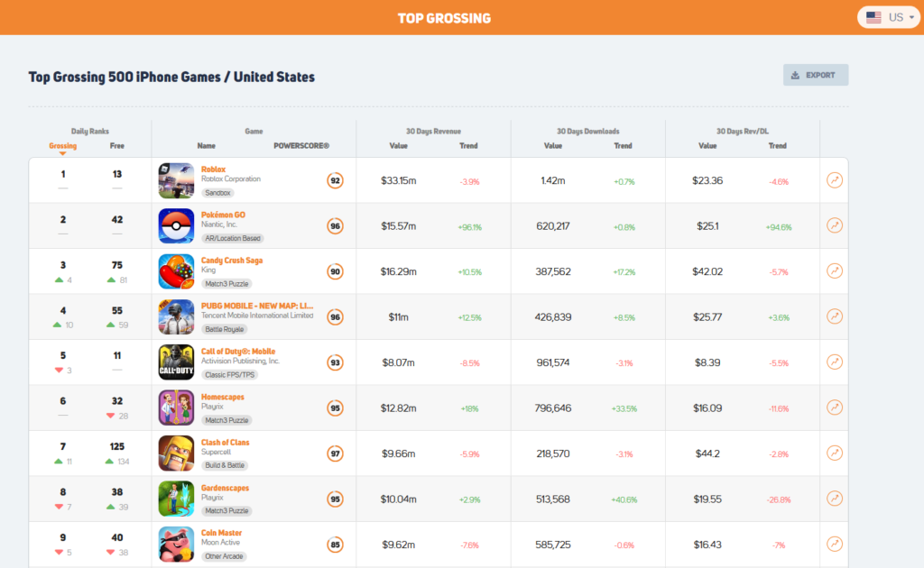The image size is (924, 568).
Task: Sort by 30 Days Downloads Value column
Action: point(553,146)
